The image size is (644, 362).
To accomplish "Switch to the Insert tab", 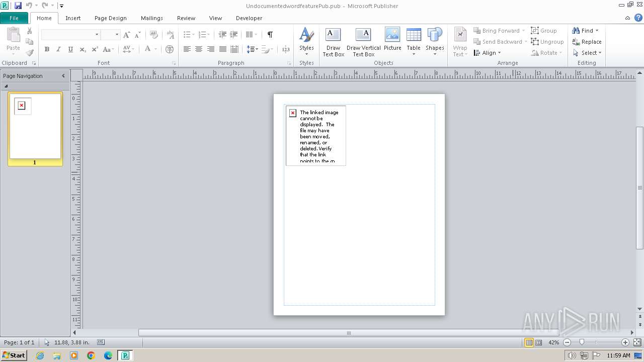I will (x=73, y=18).
